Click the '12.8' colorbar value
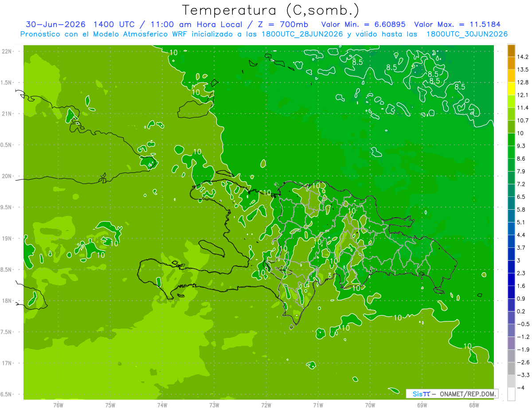This screenshot has height=411, width=532. click(x=523, y=82)
